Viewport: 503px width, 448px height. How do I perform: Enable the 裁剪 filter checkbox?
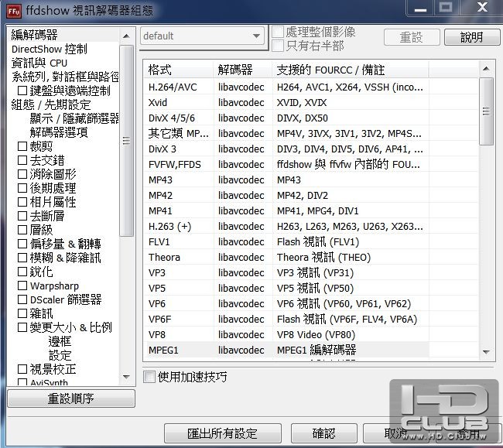point(22,146)
